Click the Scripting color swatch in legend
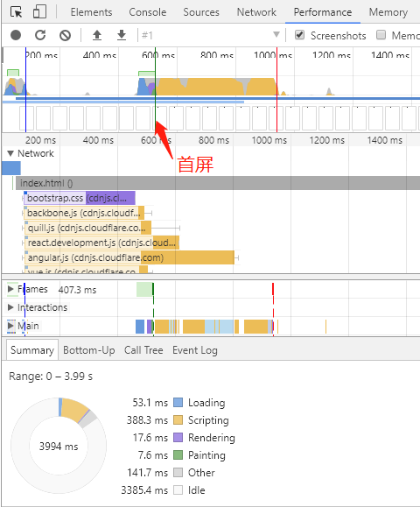 178,420
